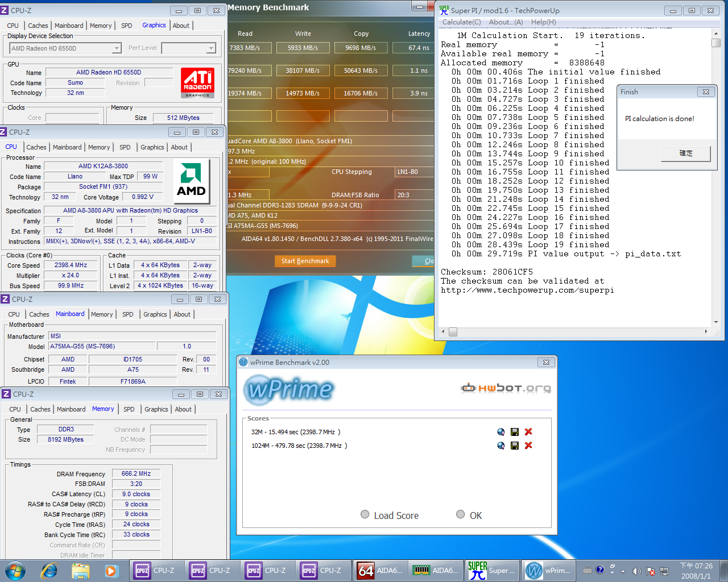Delete the 32M wPrime score with red X
This screenshot has height=582, width=728.
coord(528,432)
